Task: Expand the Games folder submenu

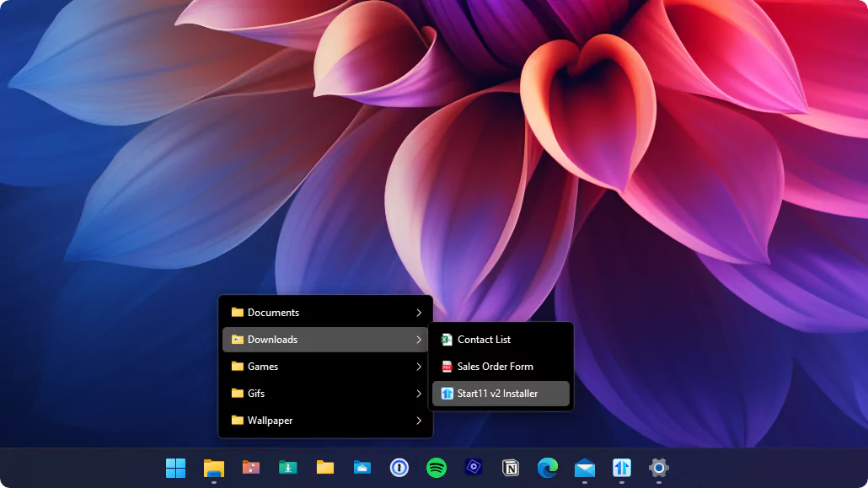Action: 418,367
